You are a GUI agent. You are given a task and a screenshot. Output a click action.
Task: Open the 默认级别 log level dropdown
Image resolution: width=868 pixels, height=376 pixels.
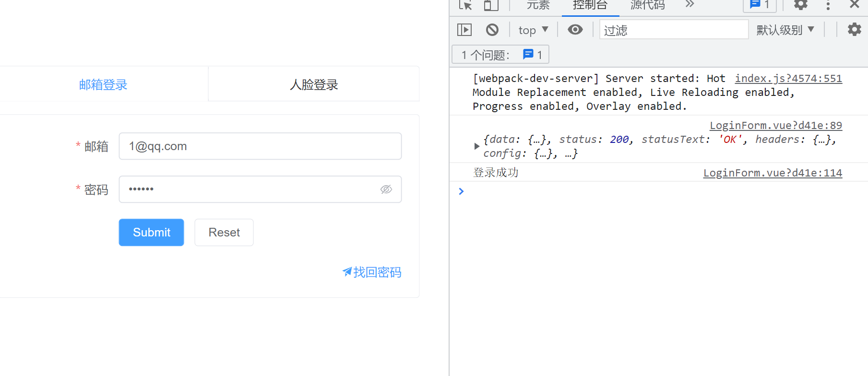(x=785, y=30)
